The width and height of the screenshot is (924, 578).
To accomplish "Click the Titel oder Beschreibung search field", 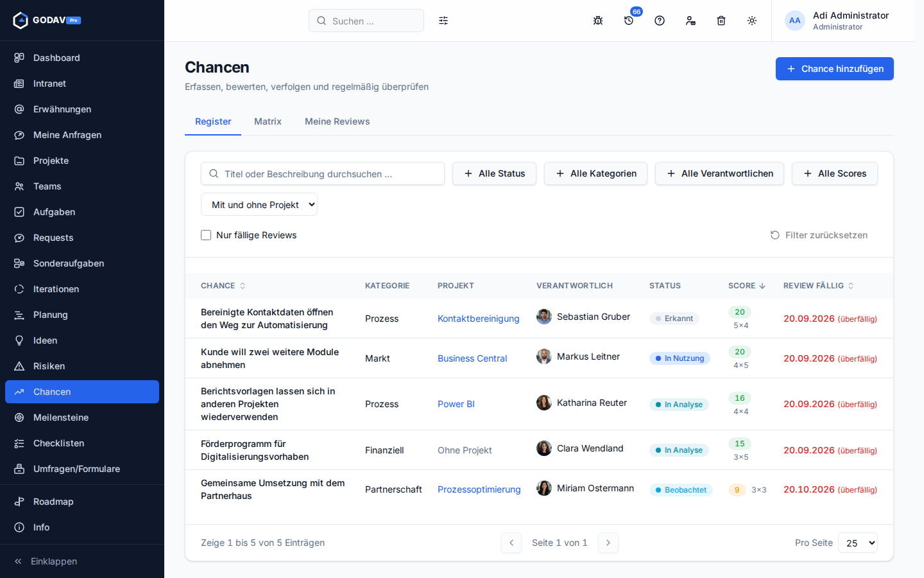I will click(323, 173).
